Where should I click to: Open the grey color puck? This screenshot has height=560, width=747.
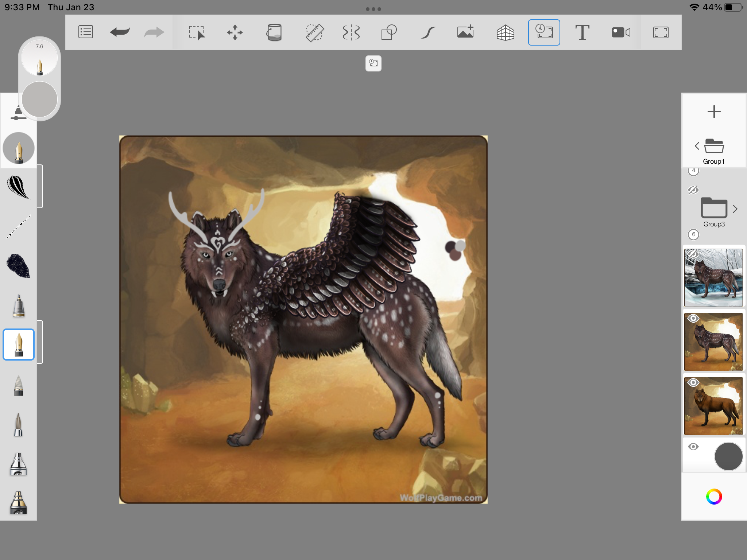pos(39,99)
